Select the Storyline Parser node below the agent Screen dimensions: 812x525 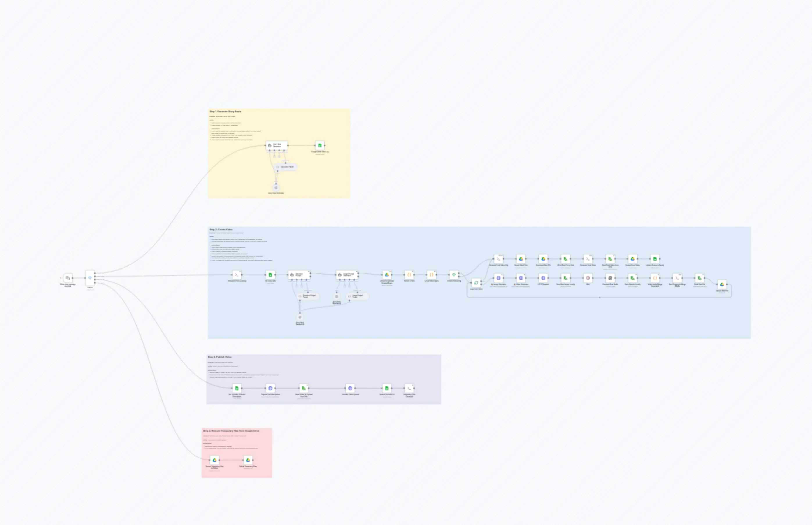click(x=285, y=167)
